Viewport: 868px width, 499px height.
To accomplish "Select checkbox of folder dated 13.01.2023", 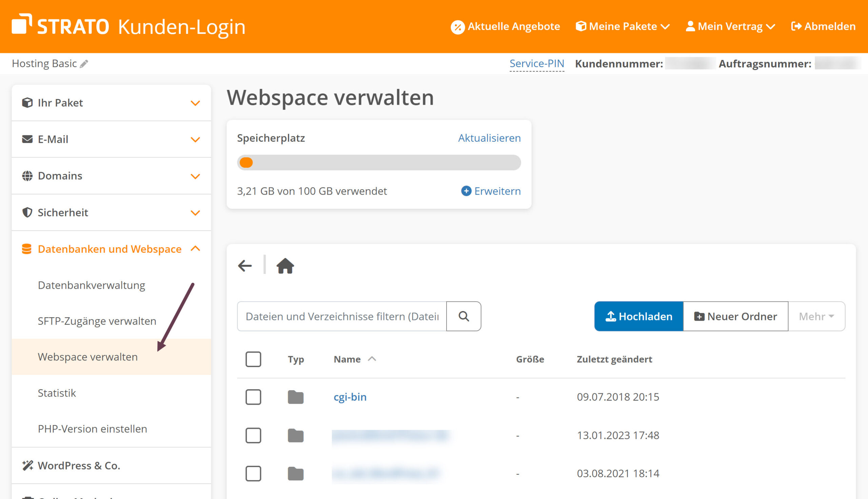I will pos(253,435).
